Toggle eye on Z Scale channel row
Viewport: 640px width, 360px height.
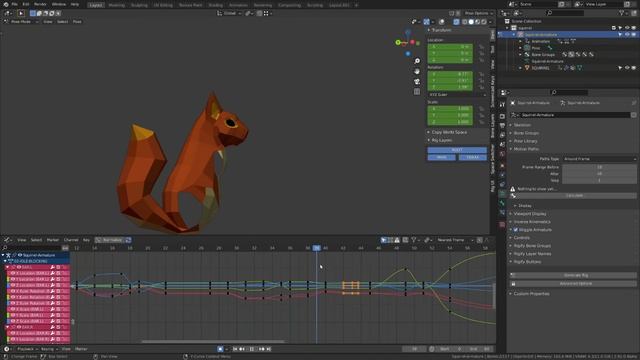tap(13, 321)
